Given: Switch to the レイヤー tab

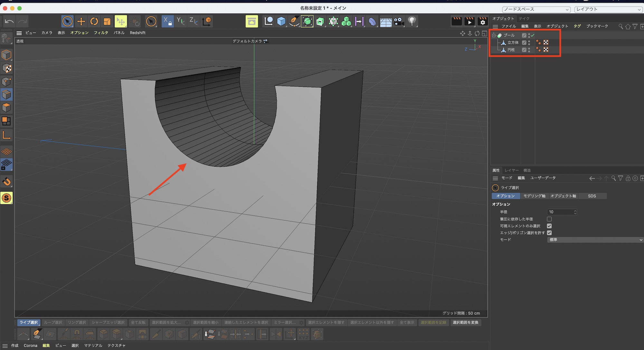Looking at the screenshot, I should pyautogui.click(x=512, y=170).
